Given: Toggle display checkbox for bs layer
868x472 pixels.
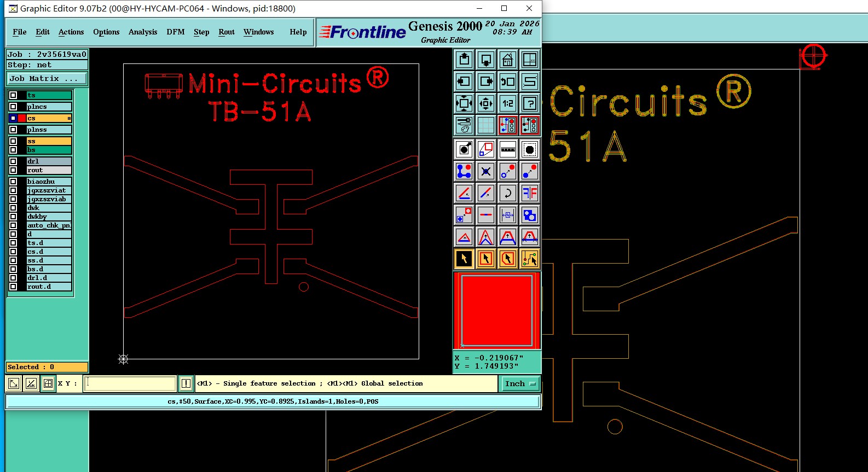Looking at the screenshot, I should pyautogui.click(x=13, y=150).
